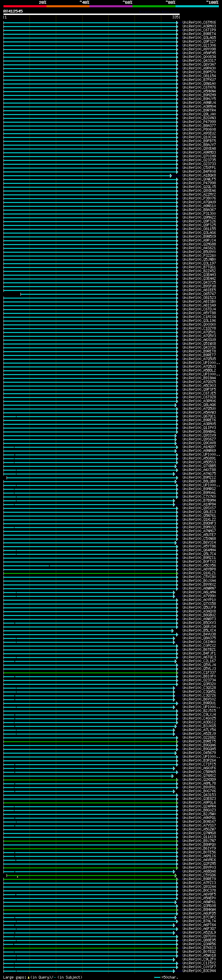Open hit UniRef100_A5G891
This screenshot has height=980, width=222.
pyautogui.click(x=199, y=458)
